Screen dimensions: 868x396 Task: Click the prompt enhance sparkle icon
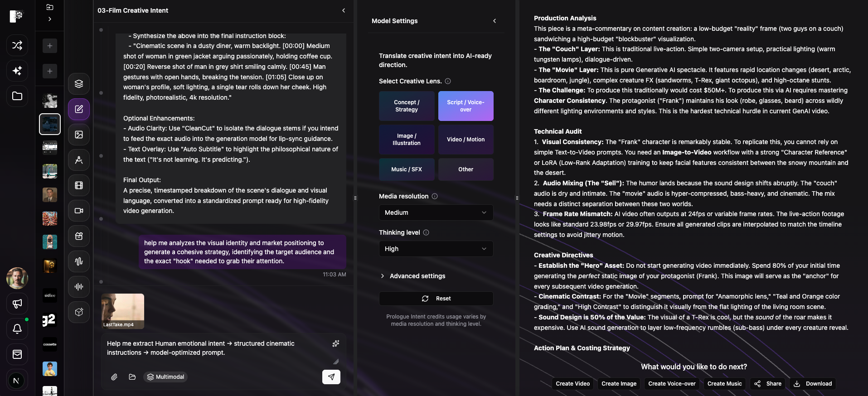(336, 343)
